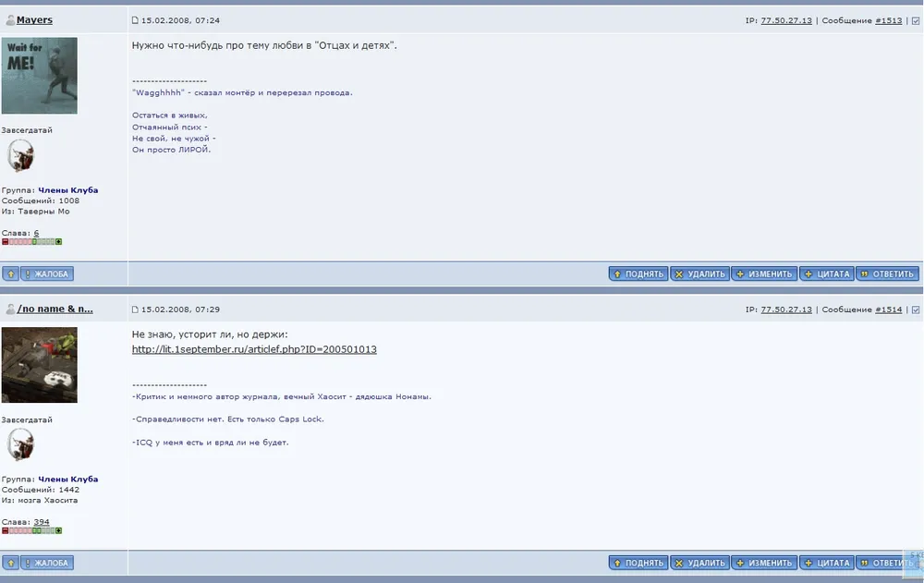
Task: Click the minus reputation icon under /no name
Action: pyautogui.click(x=6, y=531)
